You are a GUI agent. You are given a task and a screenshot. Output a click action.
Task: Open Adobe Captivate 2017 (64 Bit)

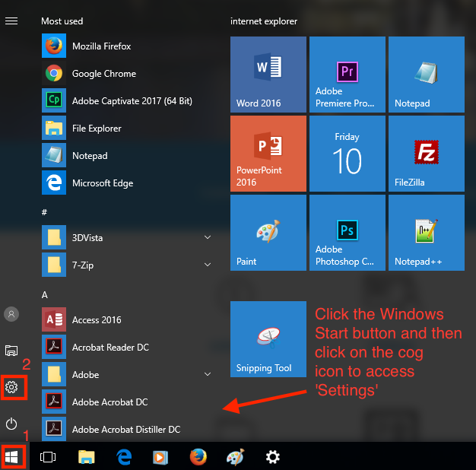[126, 100]
